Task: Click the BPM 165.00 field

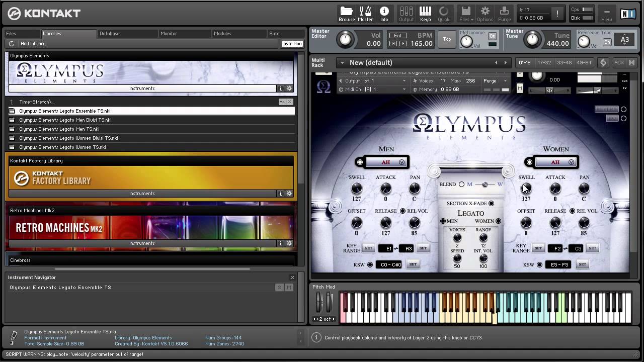Action: tap(422, 44)
